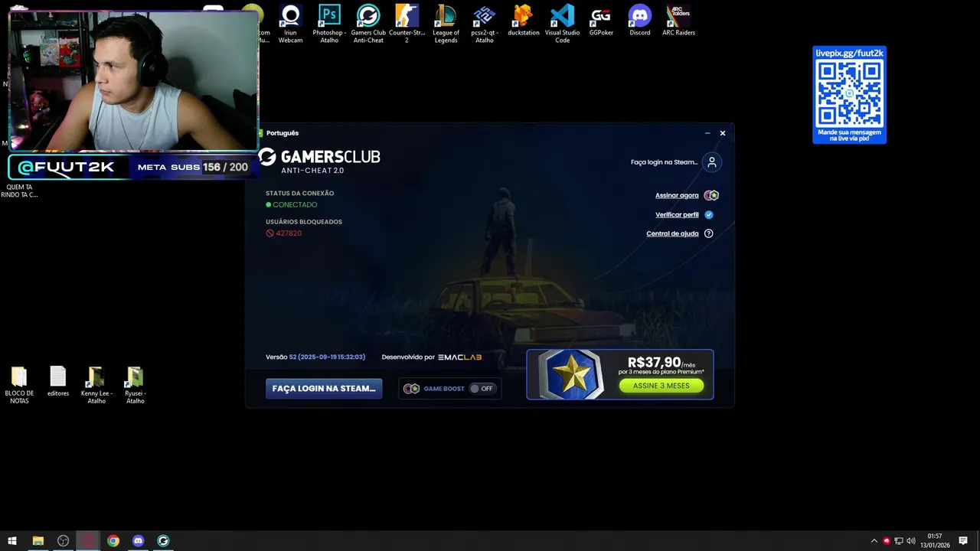980x551 pixels.
Task: Click the volume icon in system tray
Action: point(911,541)
